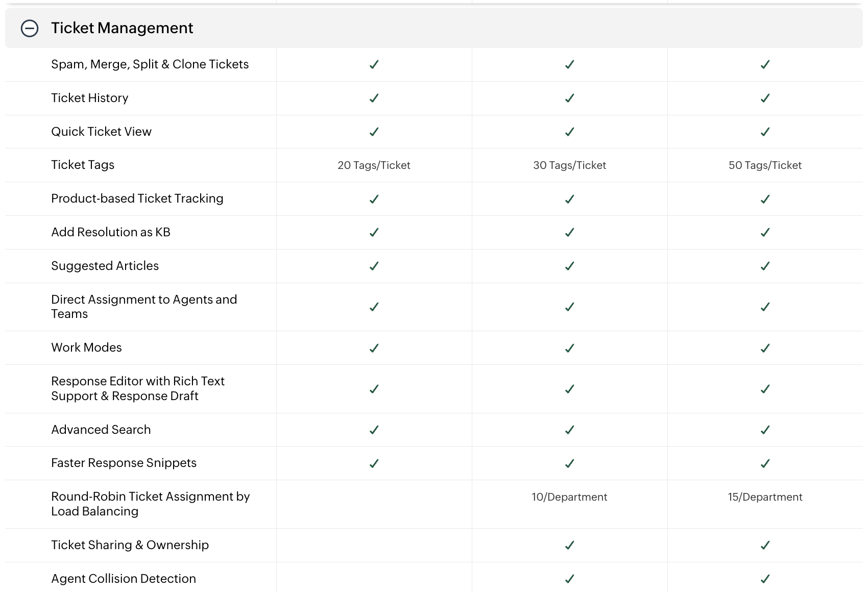Screen dimensions: 868x592
Task: Click second-column checkmark for Add Resolution as KB
Action: [569, 232]
